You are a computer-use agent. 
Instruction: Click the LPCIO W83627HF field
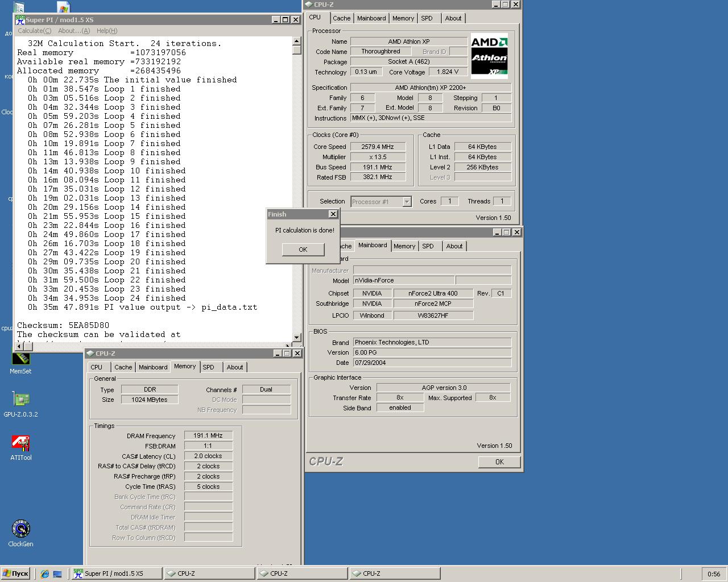click(433, 315)
